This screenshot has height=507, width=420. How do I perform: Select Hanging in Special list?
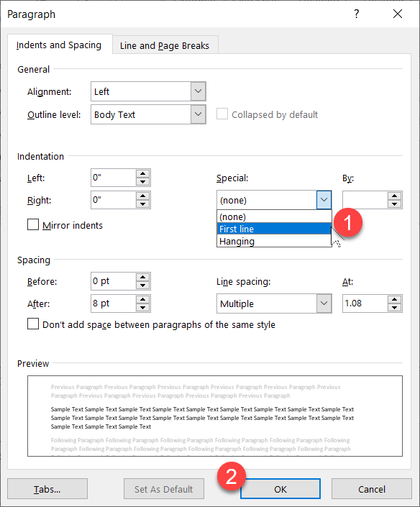point(274,241)
